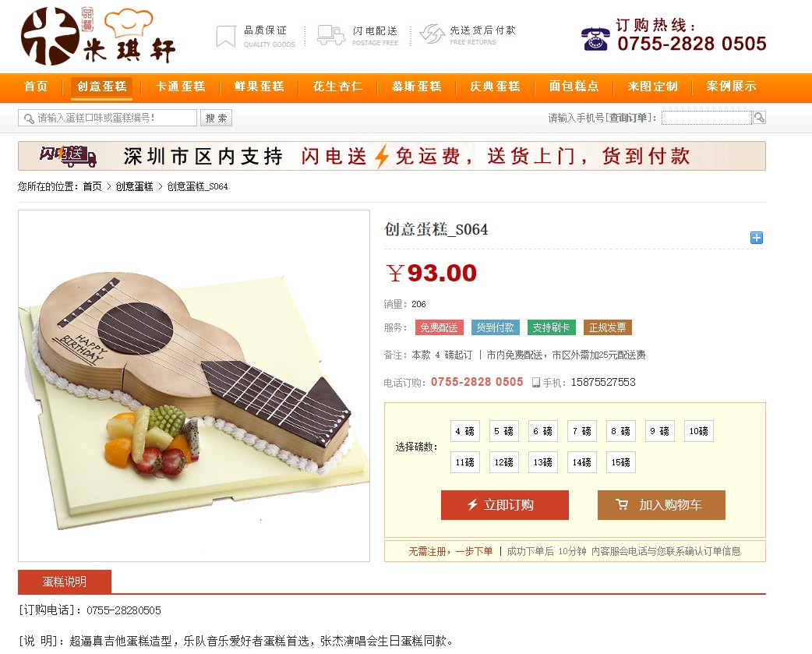This screenshot has height=654, width=812.
Task: Click the quality guarantee bookmark icon
Action: (226, 37)
